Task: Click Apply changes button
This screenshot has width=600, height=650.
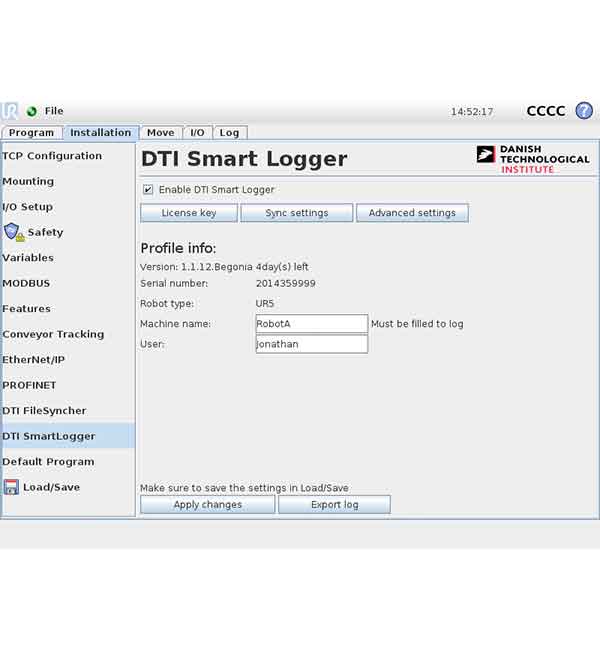Action: (207, 504)
